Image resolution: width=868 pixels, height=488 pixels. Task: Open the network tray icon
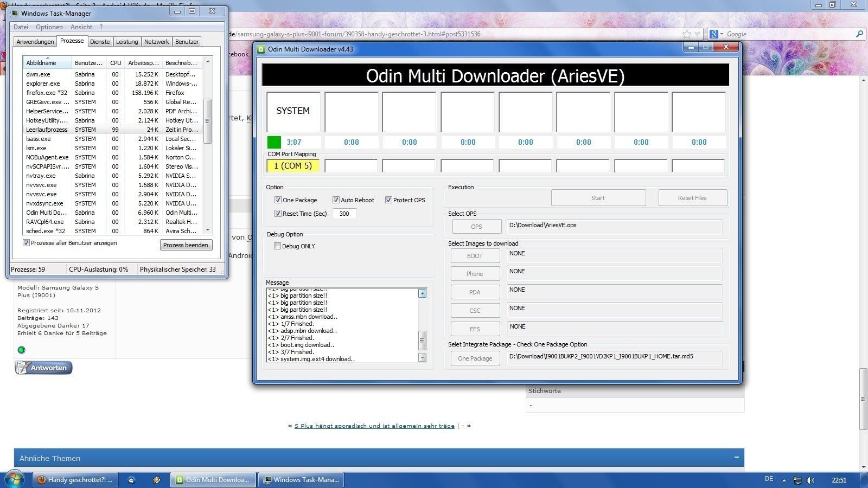pos(797,480)
